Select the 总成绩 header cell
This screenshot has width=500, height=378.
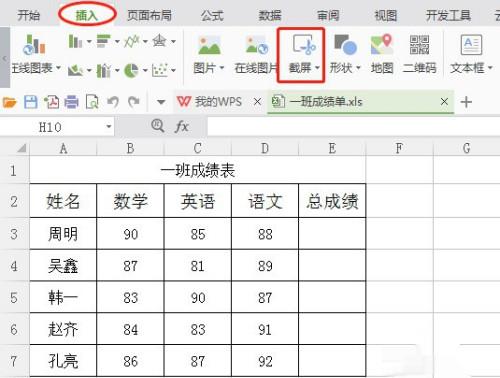click(332, 201)
